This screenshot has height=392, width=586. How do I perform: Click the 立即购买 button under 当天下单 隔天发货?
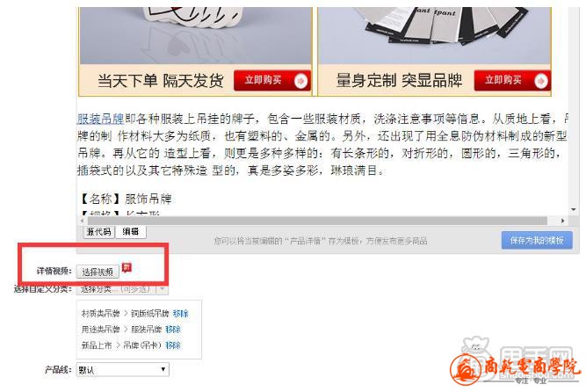272,80
